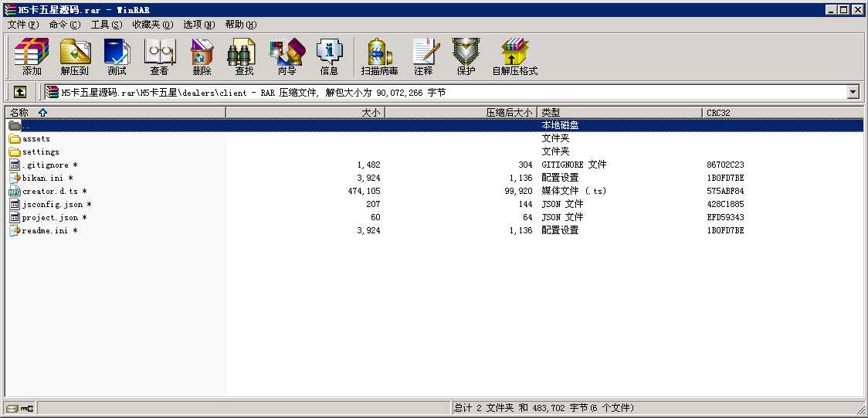Screen dimensions: 868x418
Task: Click size value 474,105
Action: coord(364,191)
